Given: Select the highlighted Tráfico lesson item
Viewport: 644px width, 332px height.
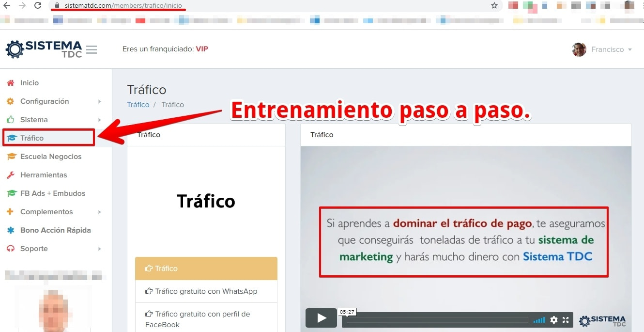Looking at the screenshot, I should point(206,269).
